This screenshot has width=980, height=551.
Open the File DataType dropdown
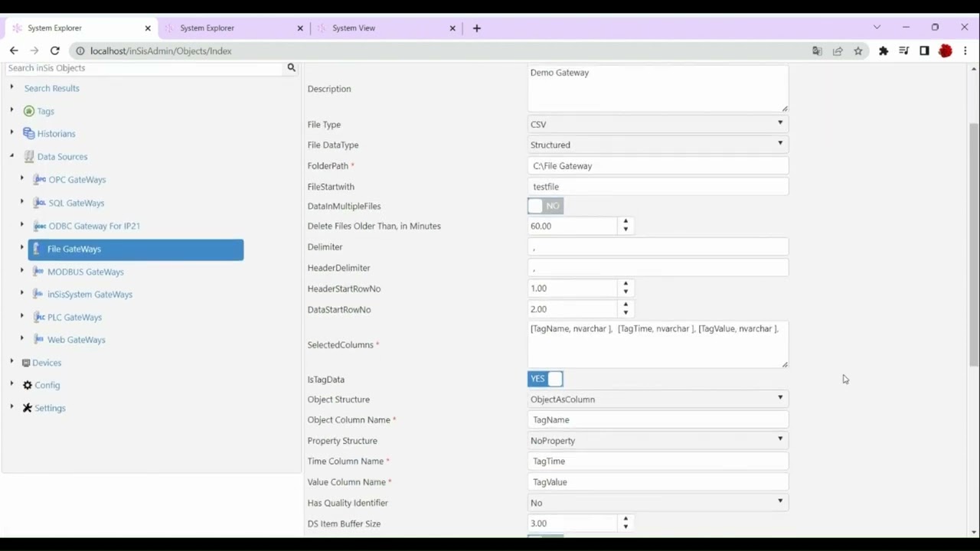click(x=658, y=145)
